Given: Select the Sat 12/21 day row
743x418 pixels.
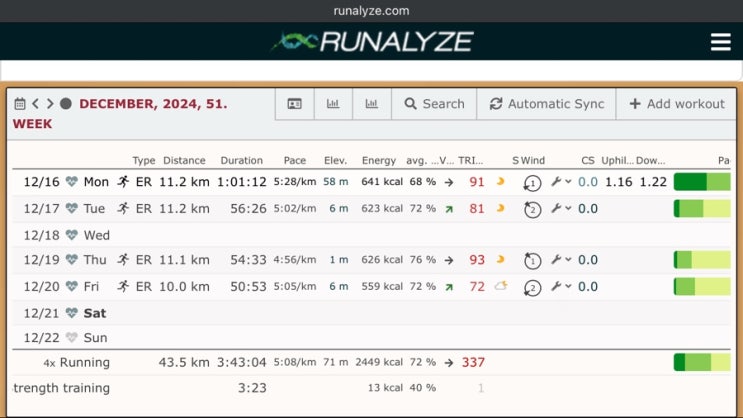Looking at the screenshot, I should 372,313.
